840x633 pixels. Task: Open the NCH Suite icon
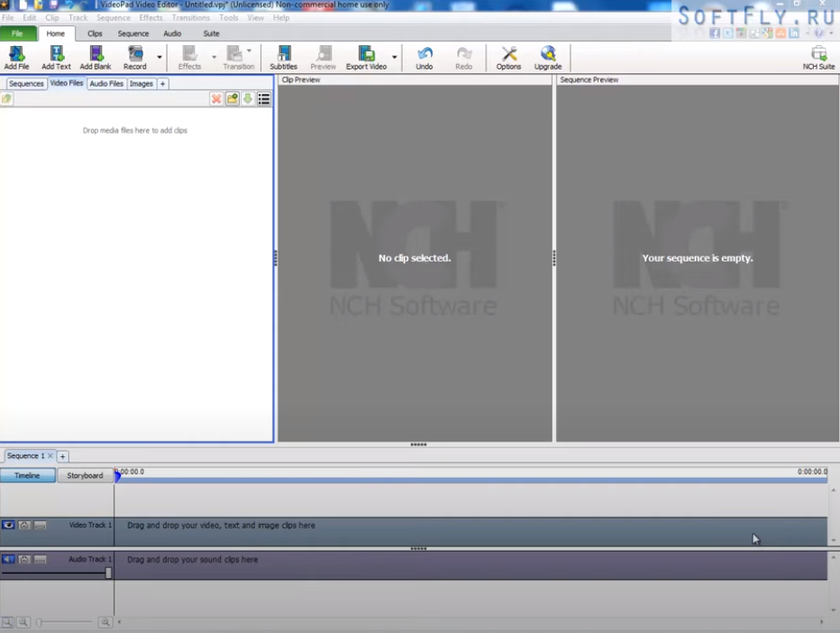point(818,58)
